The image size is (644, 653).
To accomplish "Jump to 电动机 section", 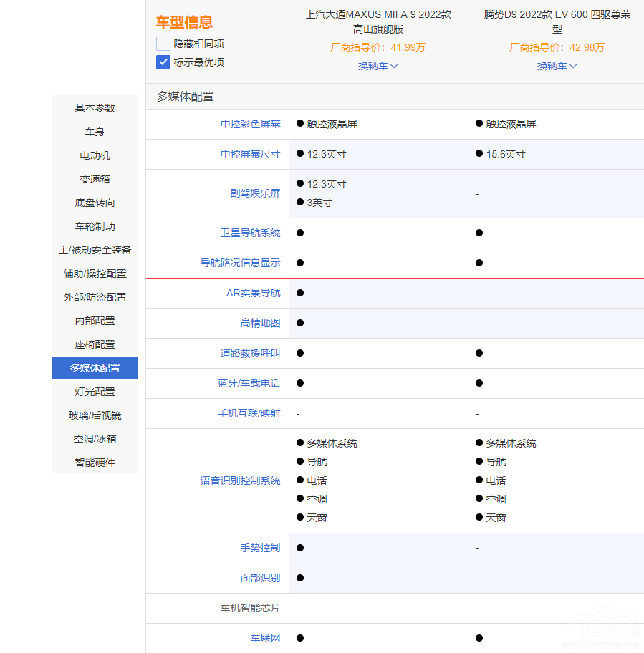I will point(95,155).
